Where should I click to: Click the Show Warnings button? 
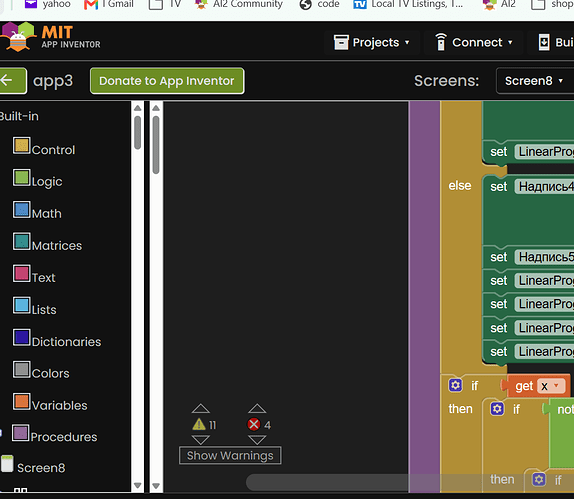(230, 455)
